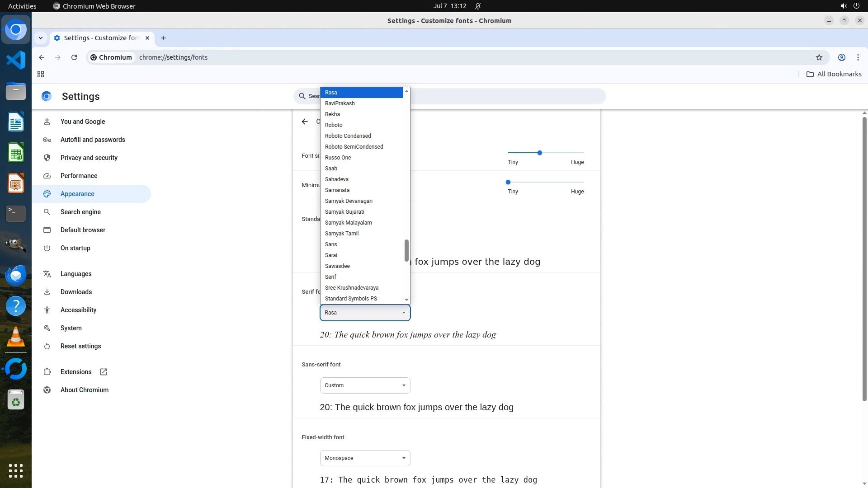The width and height of the screenshot is (868, 488).
Task: Open the Fixed-width font Monospace dropdown
Action: pos(365,458)
